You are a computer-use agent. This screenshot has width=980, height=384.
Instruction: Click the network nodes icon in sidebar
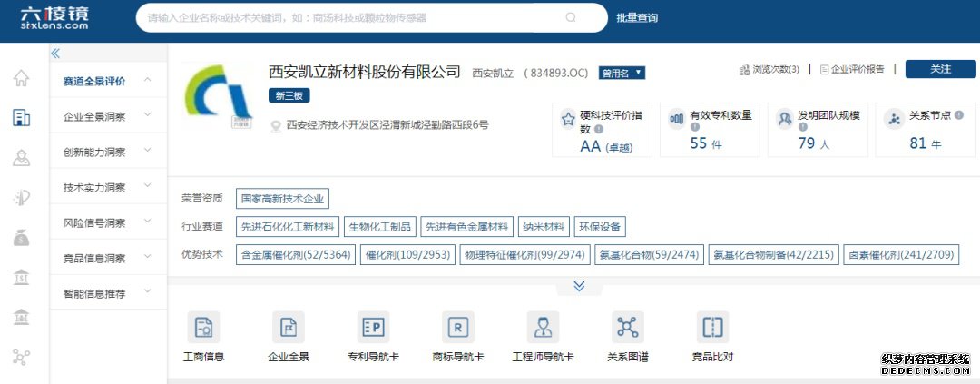[x=21, y=357]
